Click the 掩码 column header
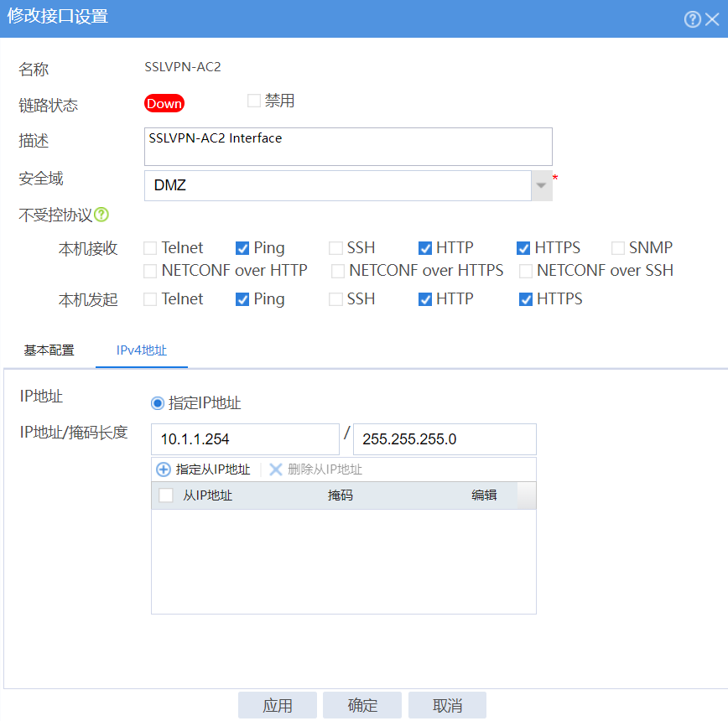728x721 pixels. [341, 495]
